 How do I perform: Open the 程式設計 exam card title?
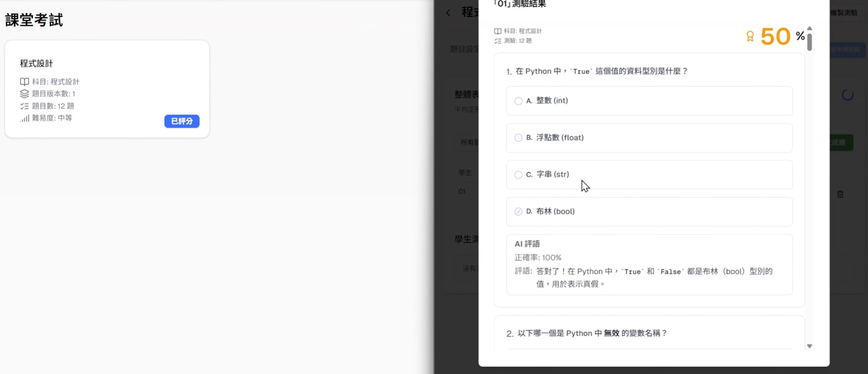click(x=36, y=64)
